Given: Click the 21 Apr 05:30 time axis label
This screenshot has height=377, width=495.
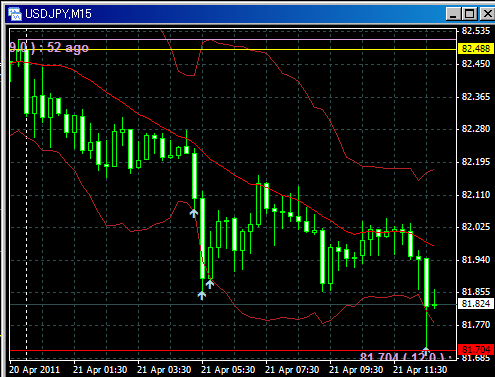Looking at the screenshot, I should coord(228,370).
